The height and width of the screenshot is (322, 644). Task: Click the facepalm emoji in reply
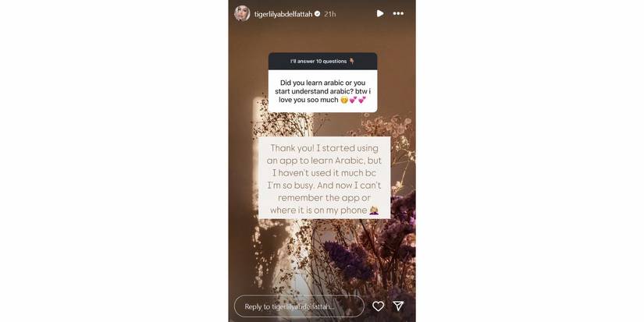coord(374,211)
